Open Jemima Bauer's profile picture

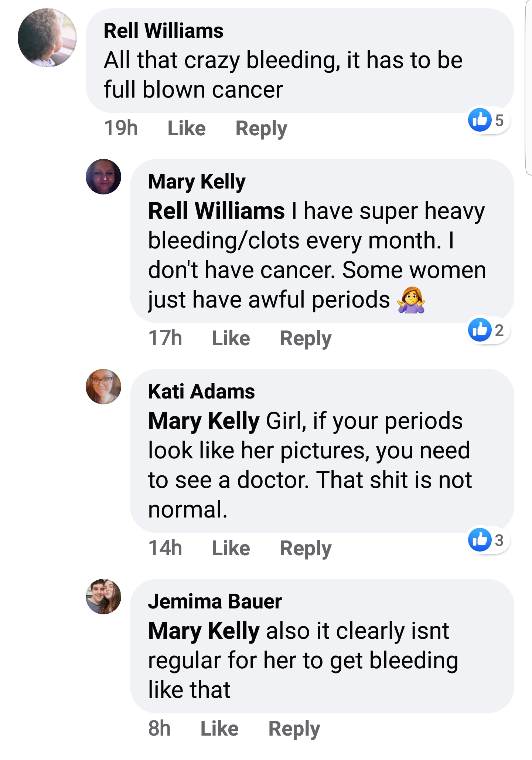coord(103,597)
